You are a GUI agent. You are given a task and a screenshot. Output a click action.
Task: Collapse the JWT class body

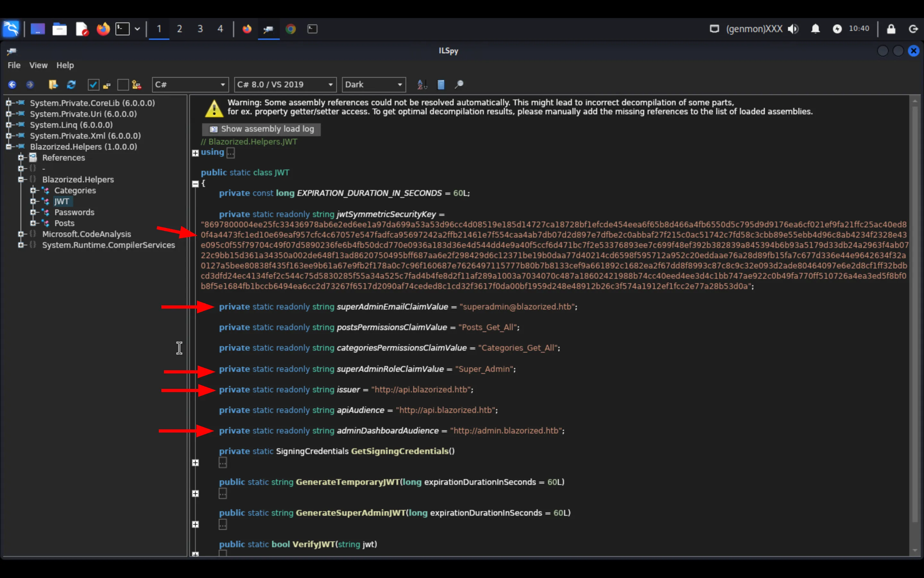coord(195,184)
